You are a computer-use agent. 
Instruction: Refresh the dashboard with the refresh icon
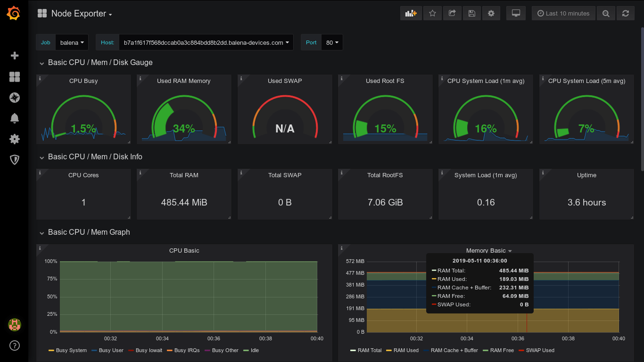tap(626, 13)
